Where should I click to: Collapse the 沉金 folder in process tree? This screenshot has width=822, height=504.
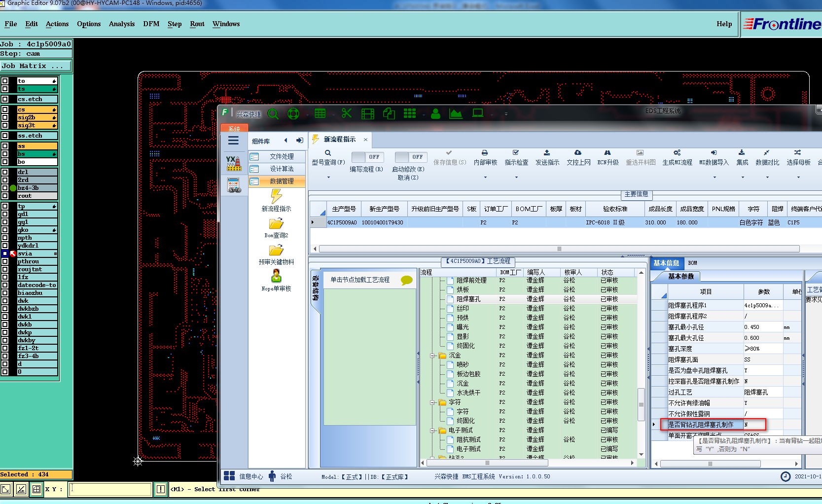(x=432, y=356)
